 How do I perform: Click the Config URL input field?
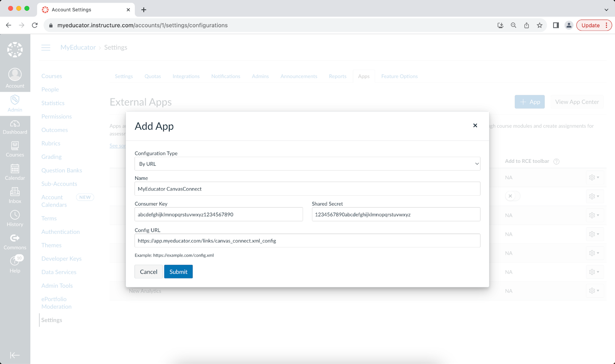coord(307,241)
